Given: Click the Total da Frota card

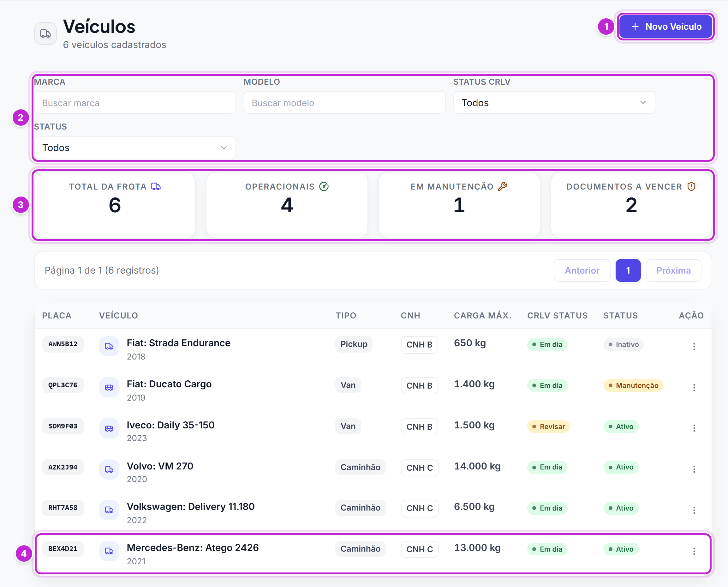Looking at the screenshot, I should (x=115, y=205).
